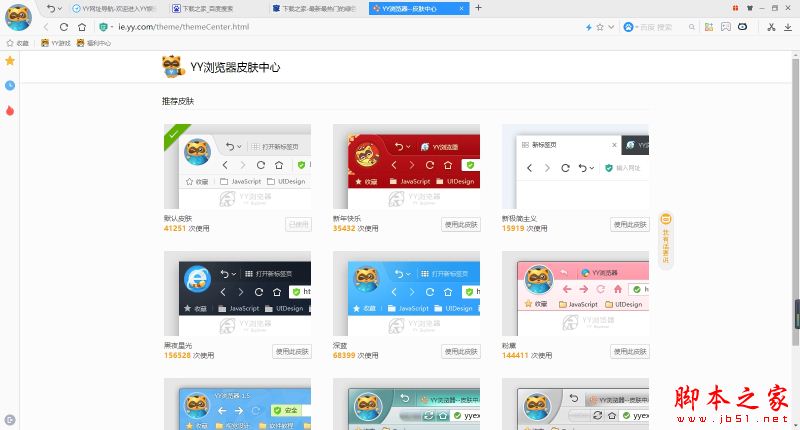Image resolution: width=800 pixels, height=430 pixels.
Task: Expand the restore closed tabs dropdown arrow
Action: click(x=60, y=9)
